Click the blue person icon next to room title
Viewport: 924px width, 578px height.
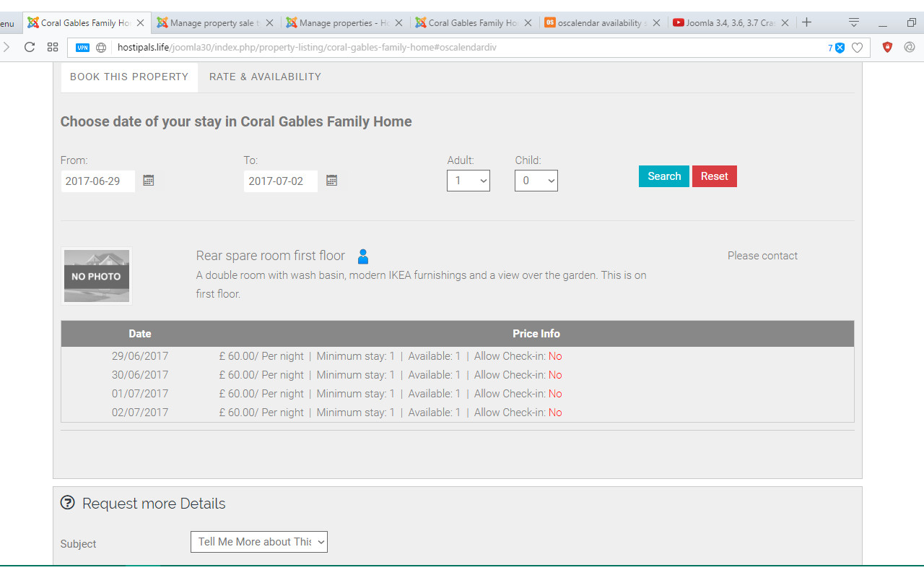363,256
